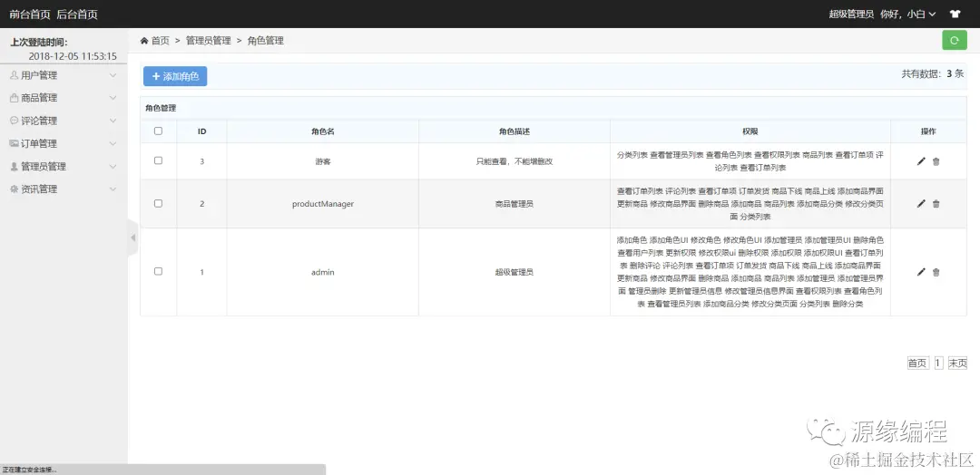Click the 权限 column header
This screenshot has width=980, height=475.
(750, 131)
